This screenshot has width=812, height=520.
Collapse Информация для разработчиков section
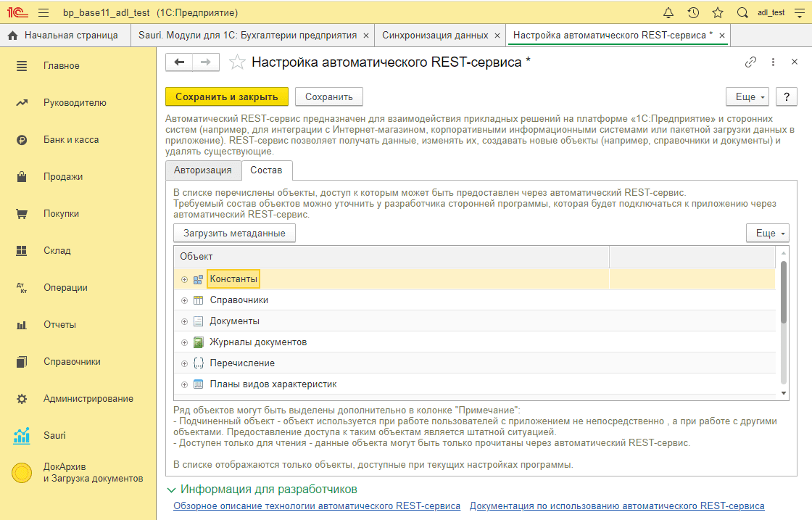171,490
